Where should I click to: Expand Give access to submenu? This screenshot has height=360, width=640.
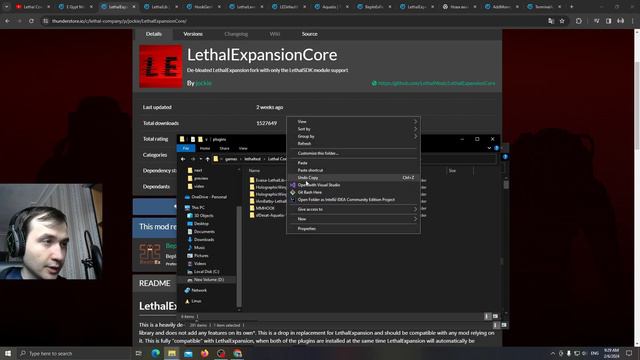tap(353, 209)
